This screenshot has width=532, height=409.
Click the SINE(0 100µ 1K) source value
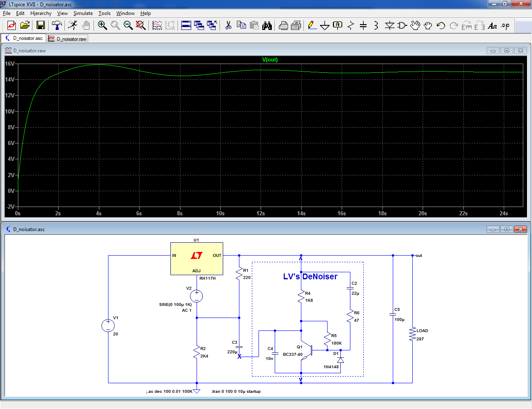pos(175,305)
